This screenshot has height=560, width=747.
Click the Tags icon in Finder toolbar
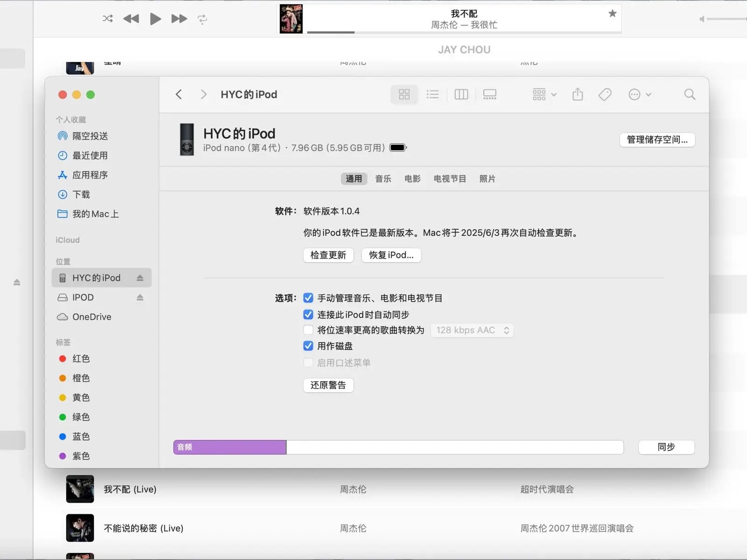tap(605, 94)
